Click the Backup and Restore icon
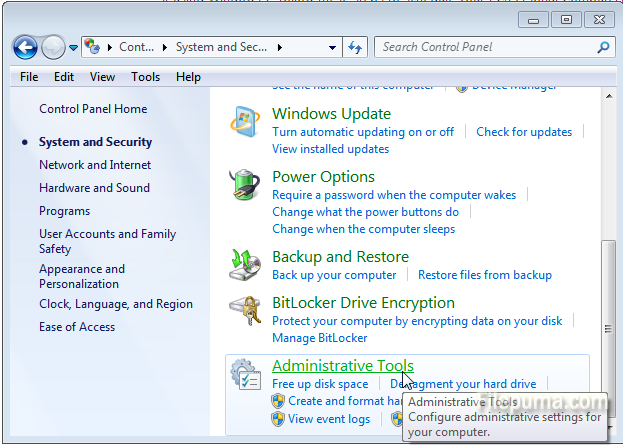The image size is (623, 445). (x=246, y=265)
